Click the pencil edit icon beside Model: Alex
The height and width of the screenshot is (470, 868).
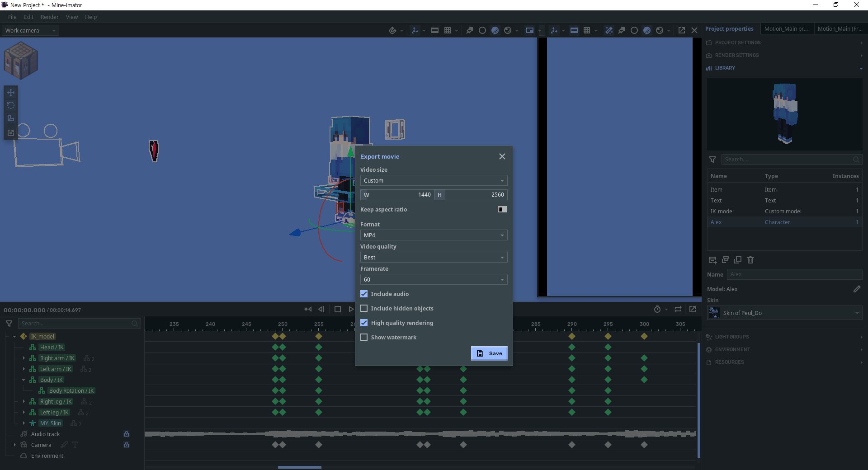pos(857,289)
